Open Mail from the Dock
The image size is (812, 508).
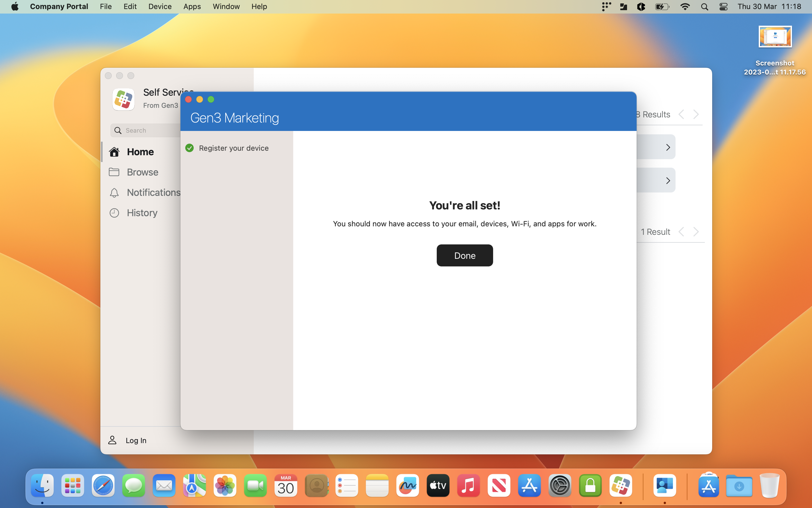pyautogui.click(x=164, y=485)
